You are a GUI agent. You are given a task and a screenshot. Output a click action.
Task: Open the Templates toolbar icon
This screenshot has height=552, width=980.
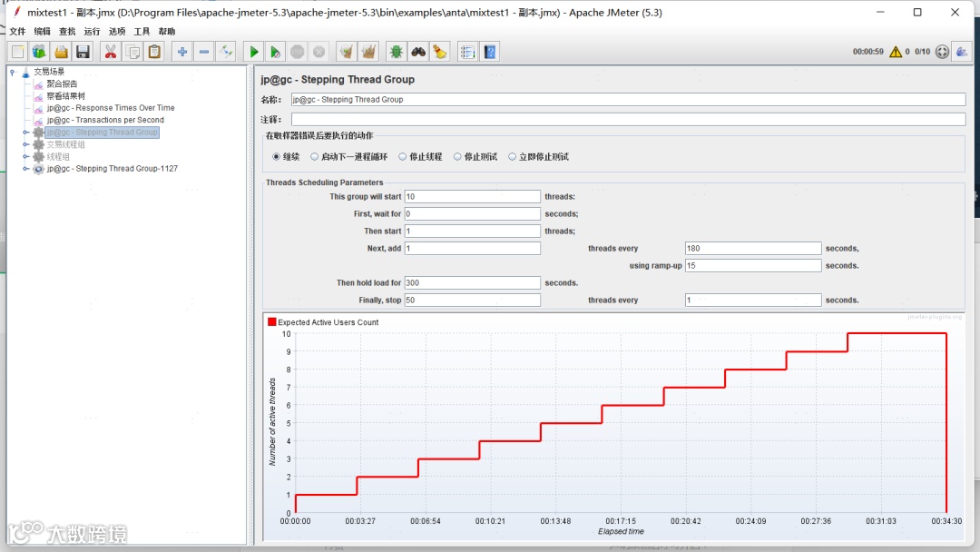(x=39, y=52)
